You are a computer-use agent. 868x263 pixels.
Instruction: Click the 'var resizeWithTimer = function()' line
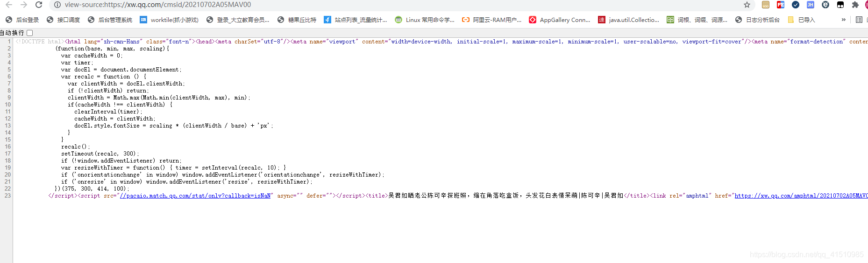pyautogui.click(x=173, y=168)
